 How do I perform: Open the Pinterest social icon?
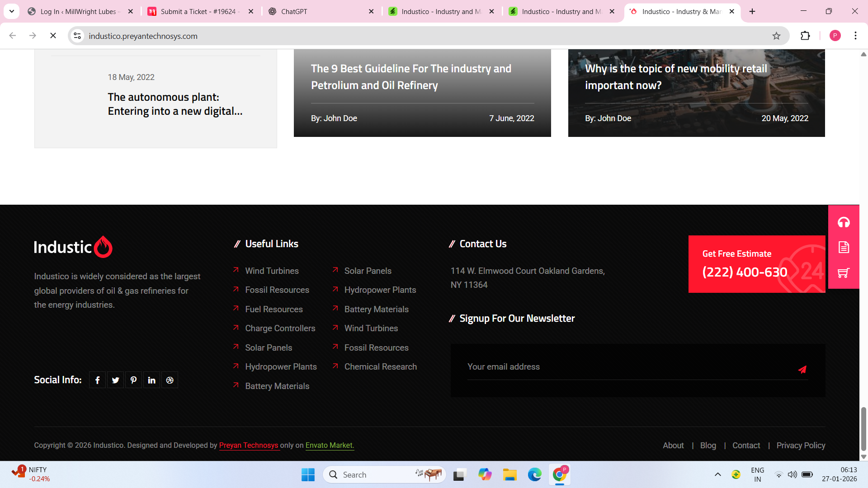[133, 380]
